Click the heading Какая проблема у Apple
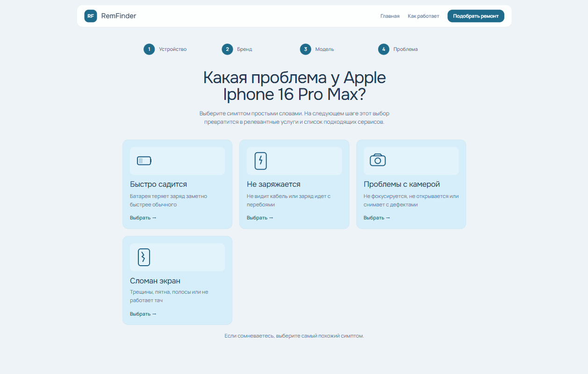588x374 pixels. click(294, 78)
